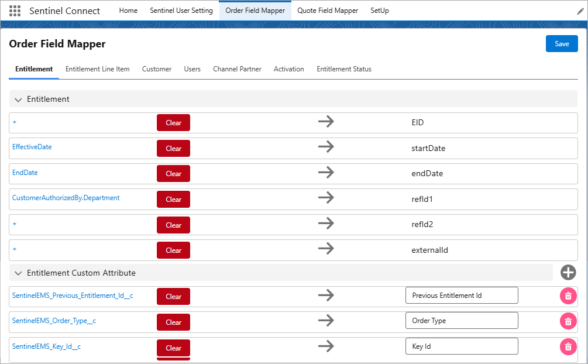Image resolution: width=588 pixels, height=364 pixels.
Task: Click the arrow icon in the EID row
Action: [x=326, y=122]
